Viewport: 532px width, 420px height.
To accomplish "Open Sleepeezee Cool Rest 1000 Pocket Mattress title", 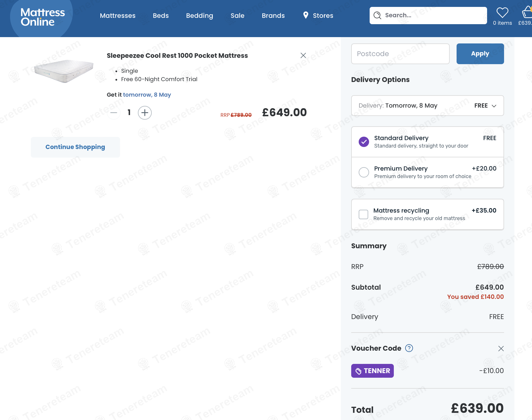I will 177,56.
